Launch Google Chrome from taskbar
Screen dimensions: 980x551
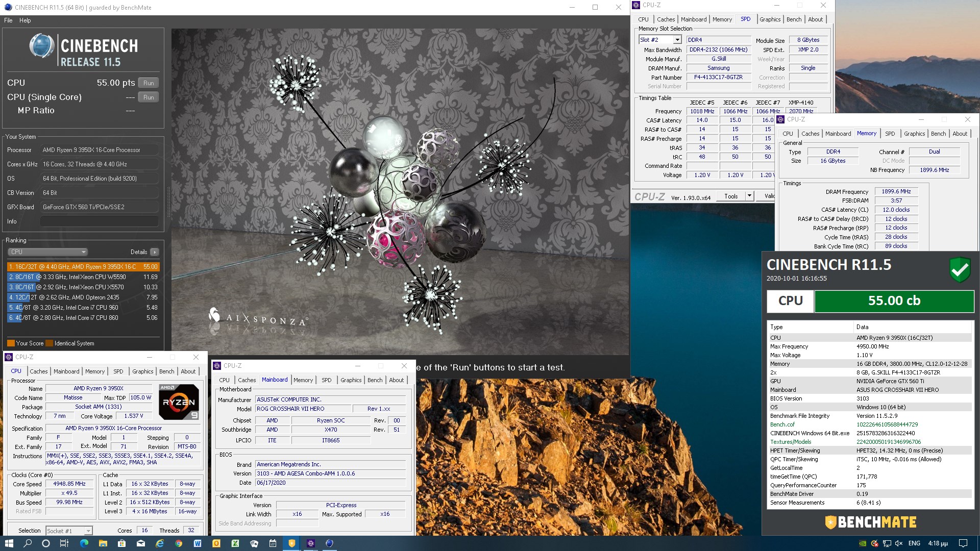[179, 543]
